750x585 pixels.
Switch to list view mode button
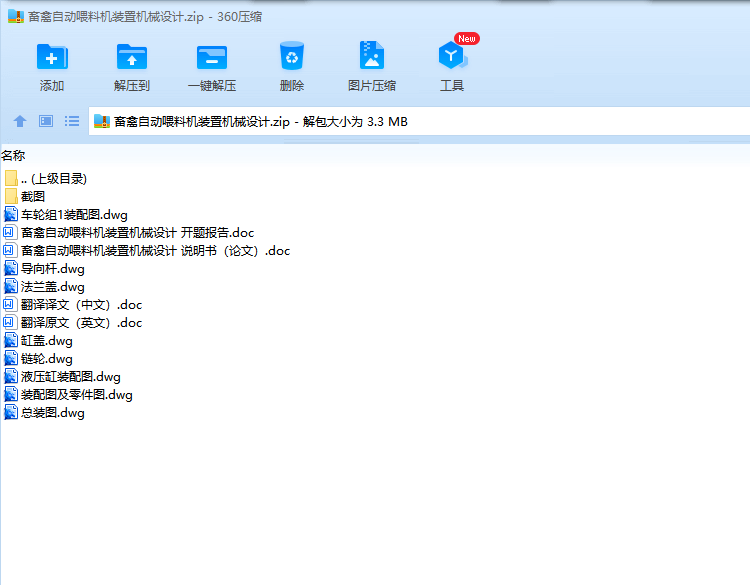tap(72, 121)
